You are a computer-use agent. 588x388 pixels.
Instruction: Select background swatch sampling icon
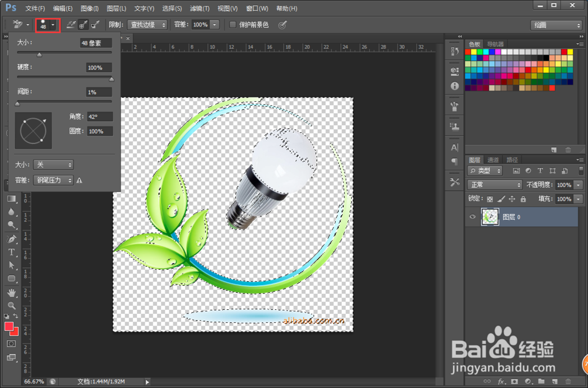(95, 25)
